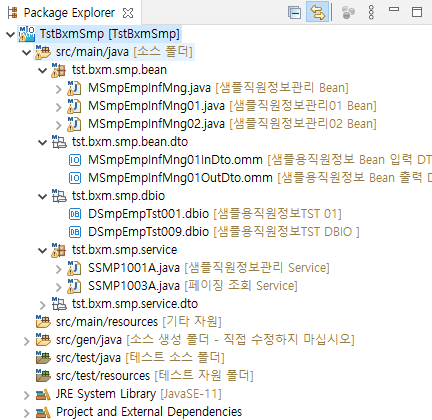The width and height of the screenshot is (432, 420).
Task: Click src/main/resources folder icon
Action: [x=43, y=322]
